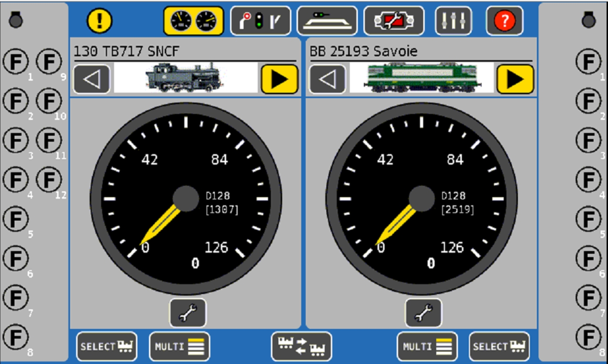Open wrench settings under the 130 TB717 speedometer

[188, 313]
